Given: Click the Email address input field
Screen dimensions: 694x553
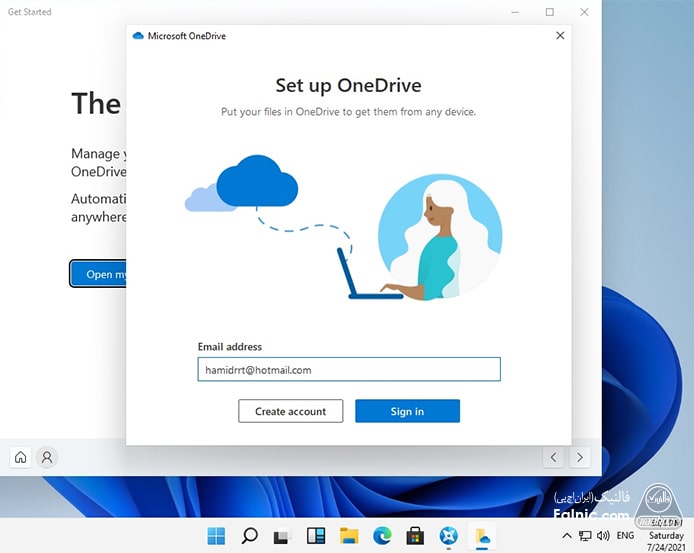Looking at the screenshot, I should (x=348, y=370).
